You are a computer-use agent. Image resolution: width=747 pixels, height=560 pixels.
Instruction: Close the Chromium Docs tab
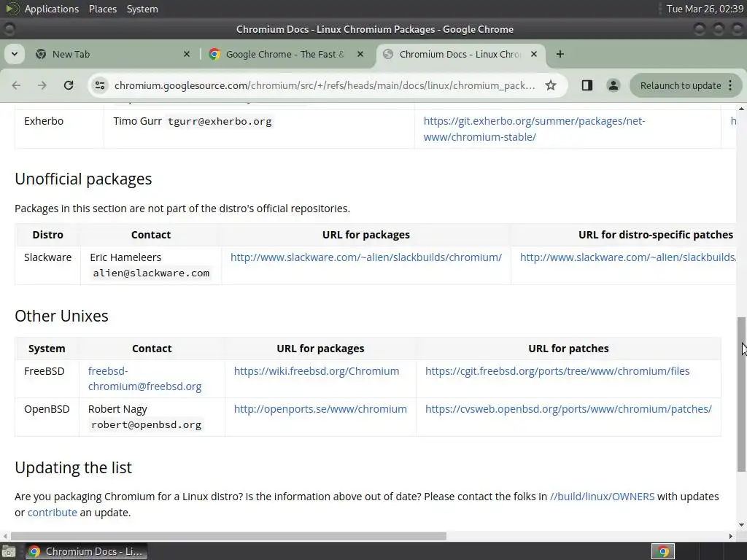(x=534, y=54)
